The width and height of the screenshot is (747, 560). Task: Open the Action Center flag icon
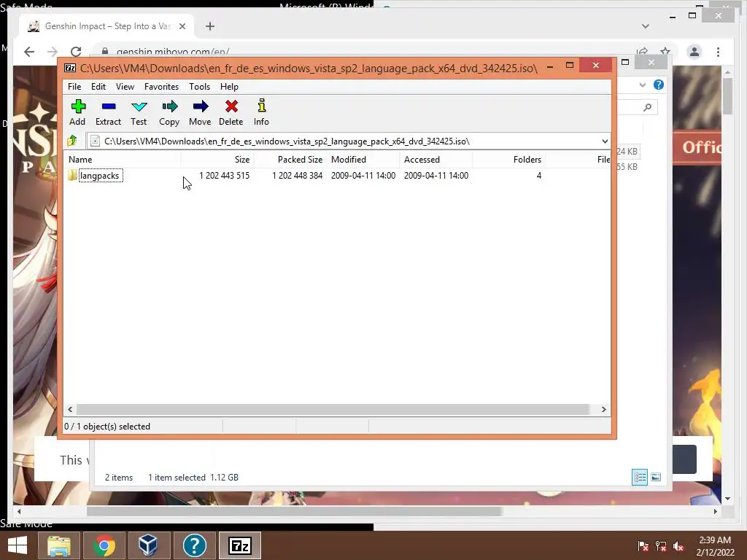[x=643, y=546]
